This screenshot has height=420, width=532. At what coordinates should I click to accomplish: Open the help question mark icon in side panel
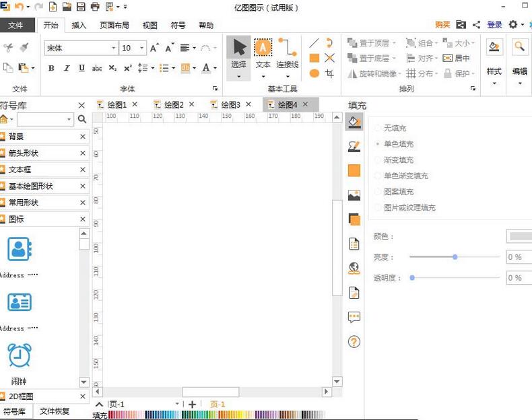point(354,342)
